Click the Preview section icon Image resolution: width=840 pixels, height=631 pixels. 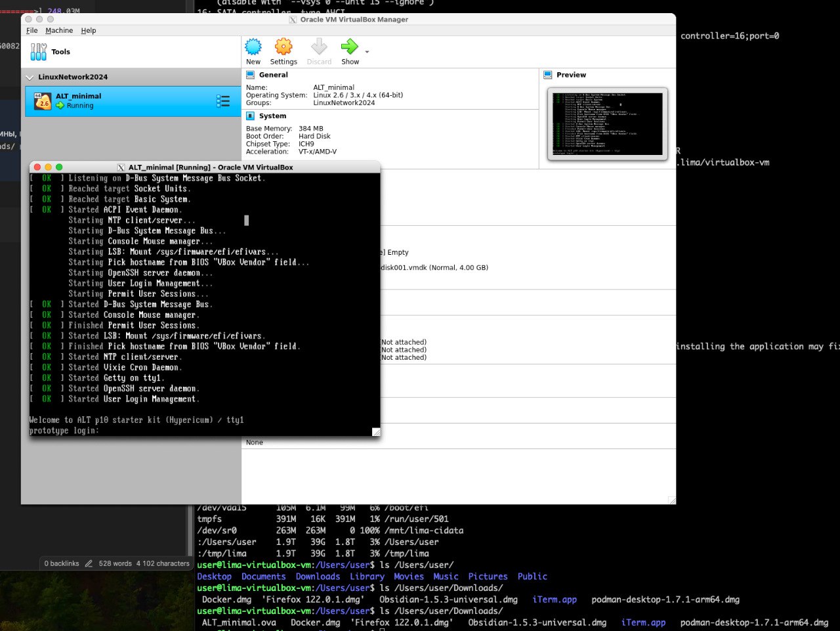point(548,75)
